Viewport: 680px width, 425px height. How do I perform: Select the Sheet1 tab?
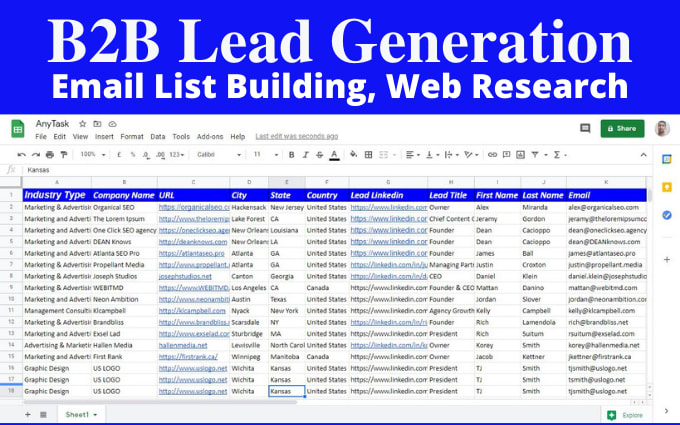(81, 415)
